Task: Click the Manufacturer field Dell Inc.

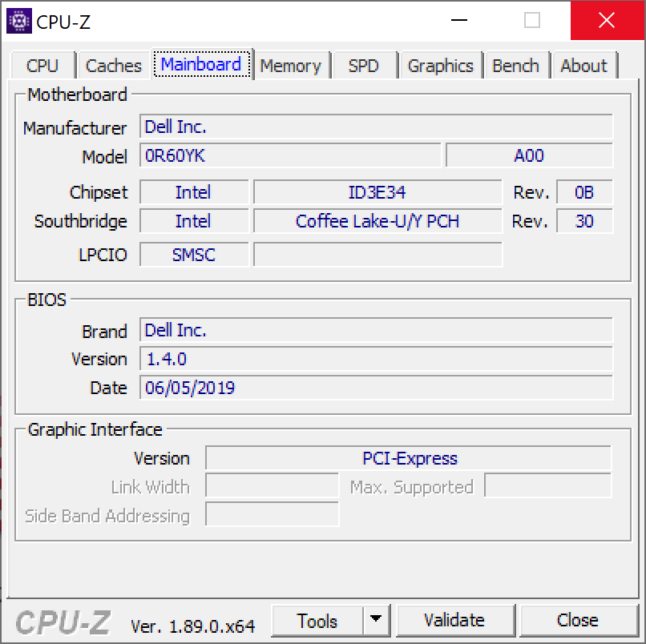Action: pos(376,127)
